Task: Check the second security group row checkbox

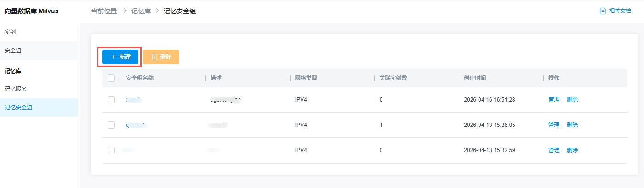Action: [111, 125]
